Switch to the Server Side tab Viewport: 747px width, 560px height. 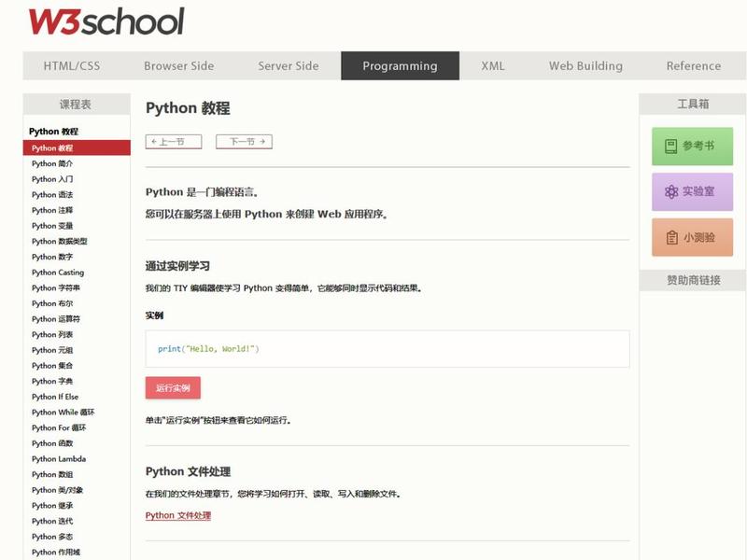pos(289,65)
